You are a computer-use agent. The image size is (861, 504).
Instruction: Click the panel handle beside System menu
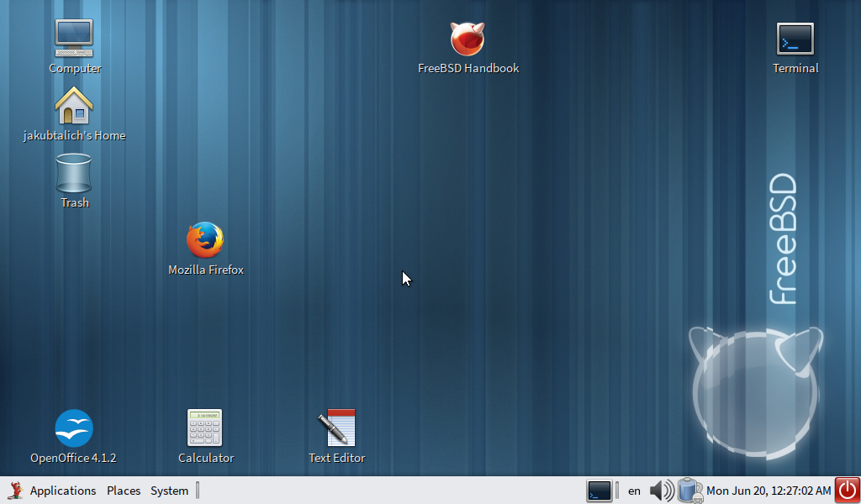click(198, 491)
